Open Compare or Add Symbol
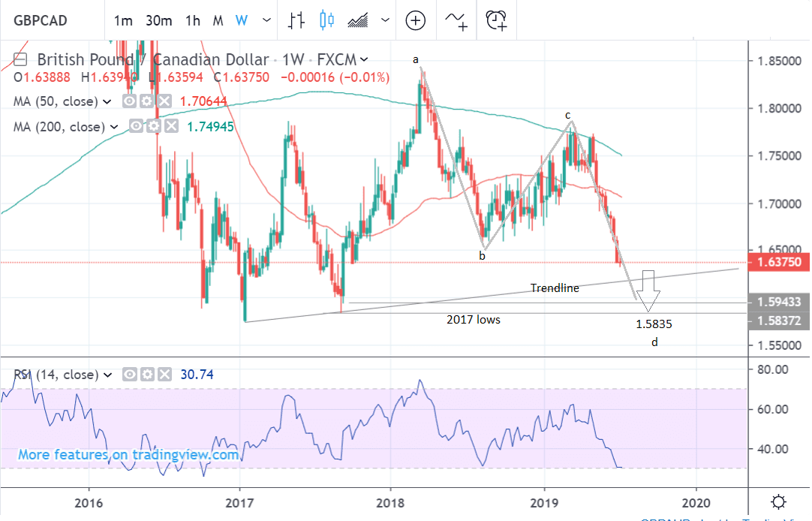Viewport: 812px width, 521px height. (415, 21)
